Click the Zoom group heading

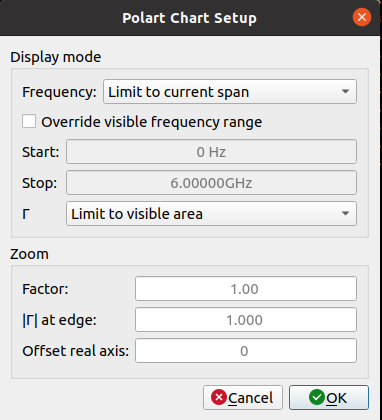tap(29, 254)
